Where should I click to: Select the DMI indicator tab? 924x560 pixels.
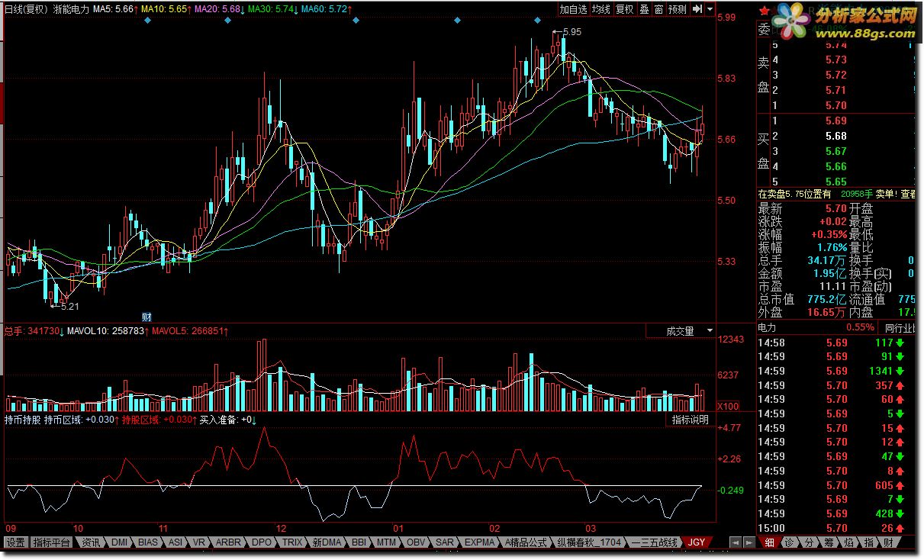[119, 542]
